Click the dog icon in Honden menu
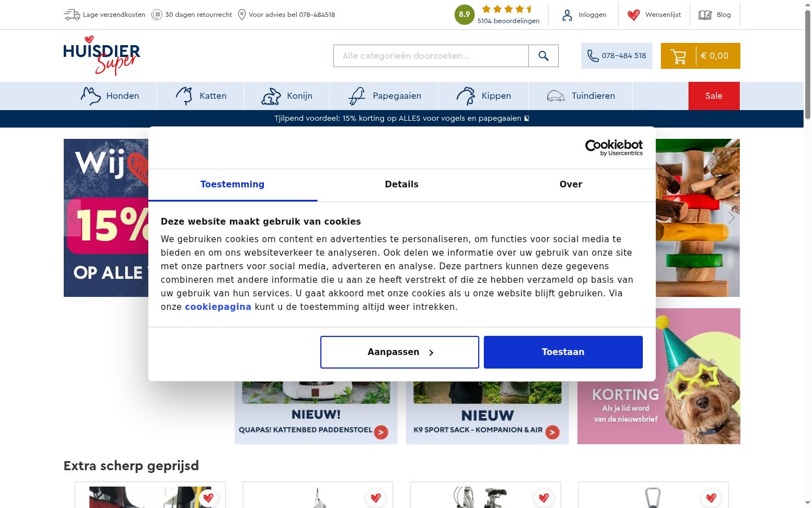Screen dimensions: 812x508 (x=90, y=96)
